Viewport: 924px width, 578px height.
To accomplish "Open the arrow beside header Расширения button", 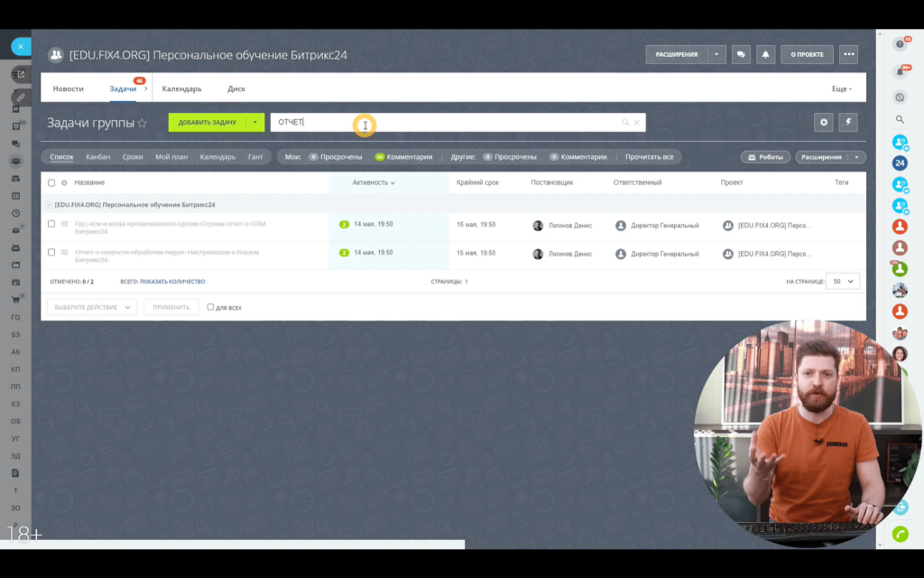I will pos(716,54).
